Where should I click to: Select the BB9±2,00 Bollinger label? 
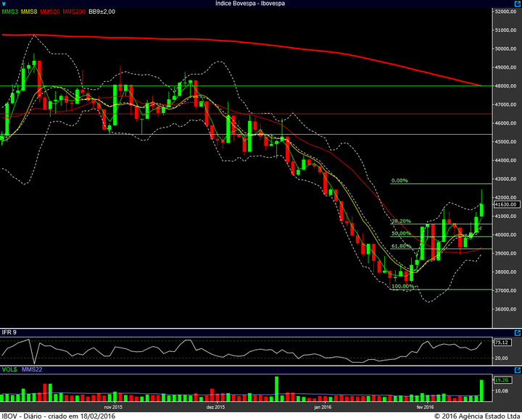[x=102, y=12]
